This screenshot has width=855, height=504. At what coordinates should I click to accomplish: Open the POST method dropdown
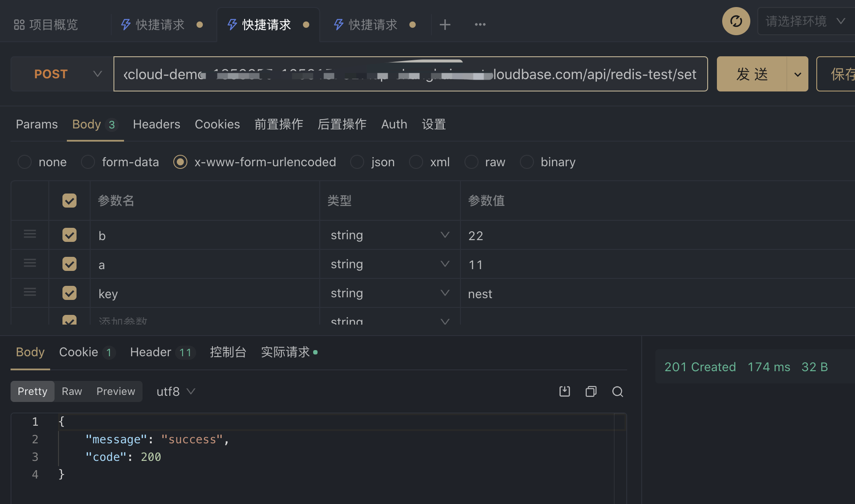62,74
